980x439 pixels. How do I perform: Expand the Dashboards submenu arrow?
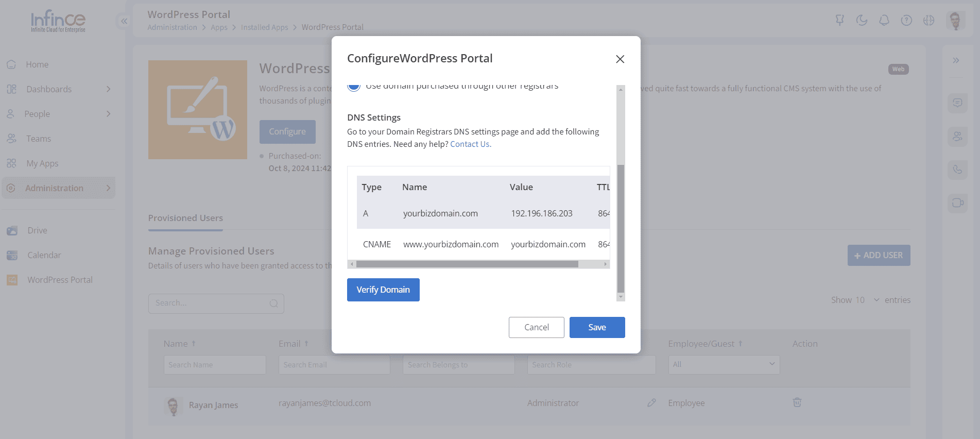coord(108,89)
